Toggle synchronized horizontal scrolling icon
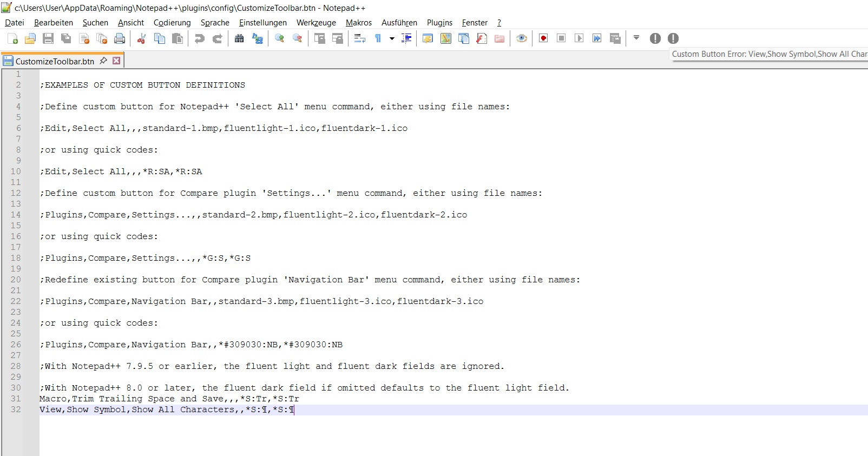The height and width of the screenshot is (456, 868). [338, 38]
